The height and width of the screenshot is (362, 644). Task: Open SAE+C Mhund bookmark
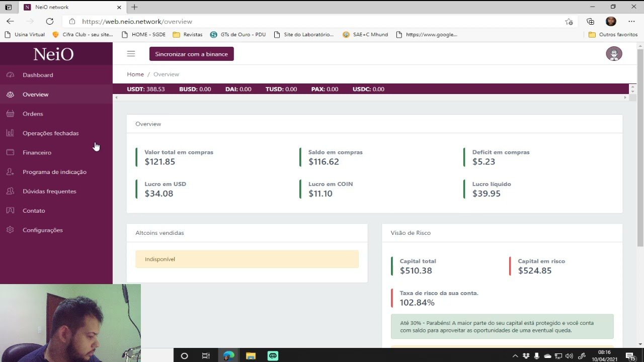coord(365,35)
